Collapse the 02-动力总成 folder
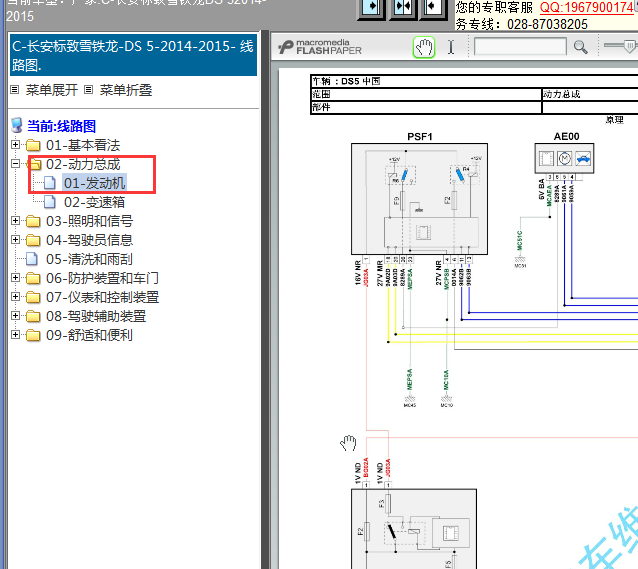 coord(15,164)
